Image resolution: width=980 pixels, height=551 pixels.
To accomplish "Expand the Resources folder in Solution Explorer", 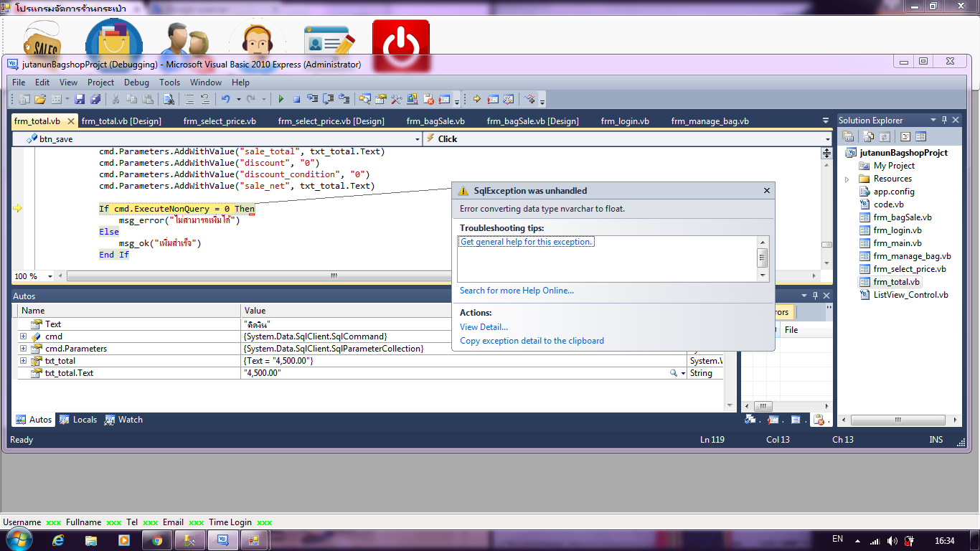I will click(x=847, y=179).
